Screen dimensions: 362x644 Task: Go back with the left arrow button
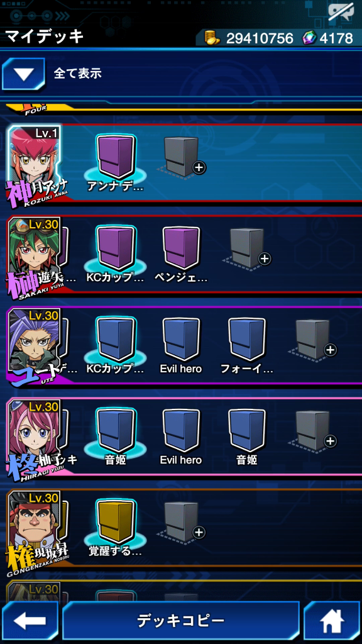29,621
